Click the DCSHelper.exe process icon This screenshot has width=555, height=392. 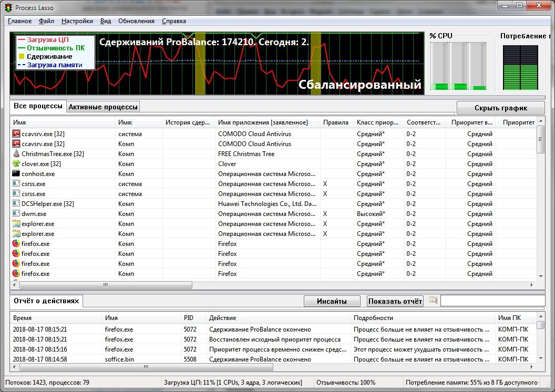16,203
